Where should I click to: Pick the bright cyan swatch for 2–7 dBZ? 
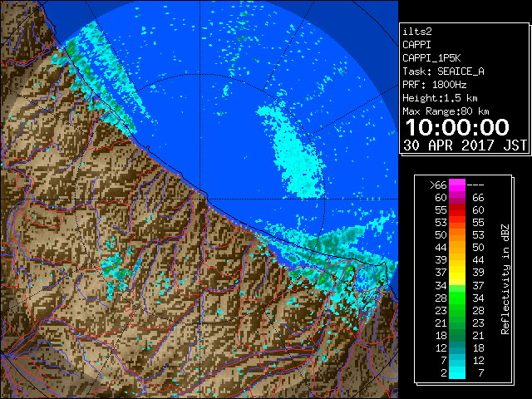pyautogui.click(x=457, y=372)
